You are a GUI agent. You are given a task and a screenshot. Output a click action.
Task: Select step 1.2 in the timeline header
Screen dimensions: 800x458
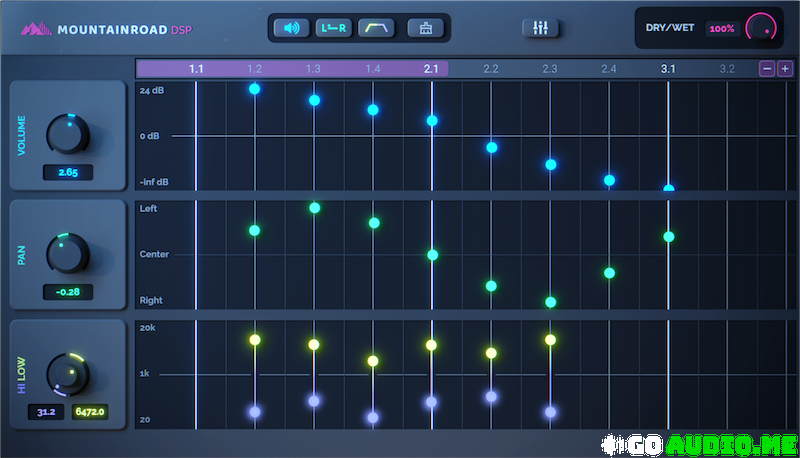tap(255, 69)
